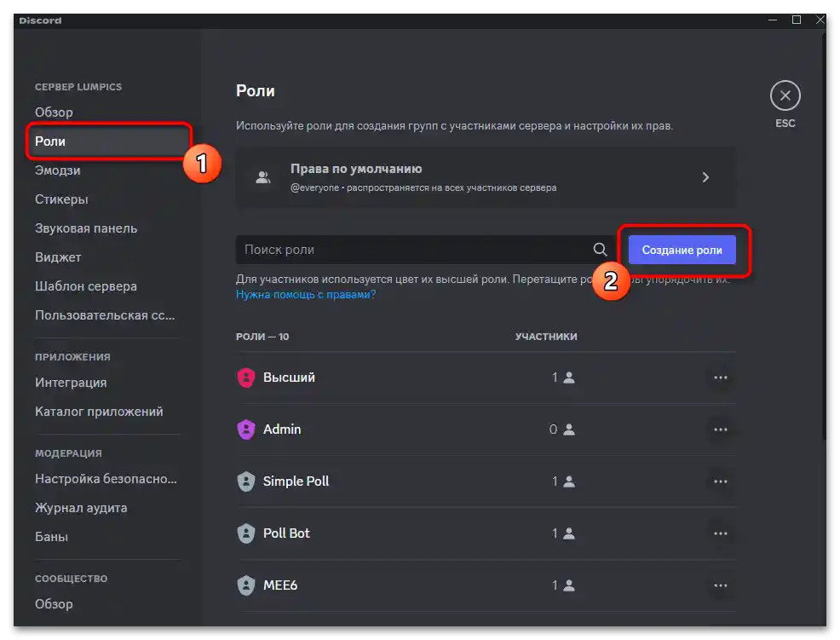The height and width of the screenshot is (640, 840).
Task: Select the Интеграция sidebar item
Action: [71, 383]
